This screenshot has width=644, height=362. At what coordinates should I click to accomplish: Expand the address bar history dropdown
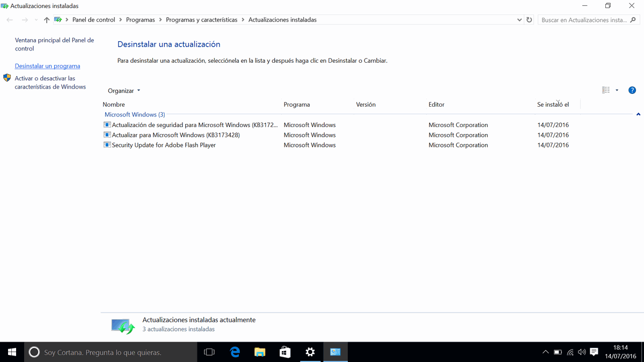coord(519,20)
